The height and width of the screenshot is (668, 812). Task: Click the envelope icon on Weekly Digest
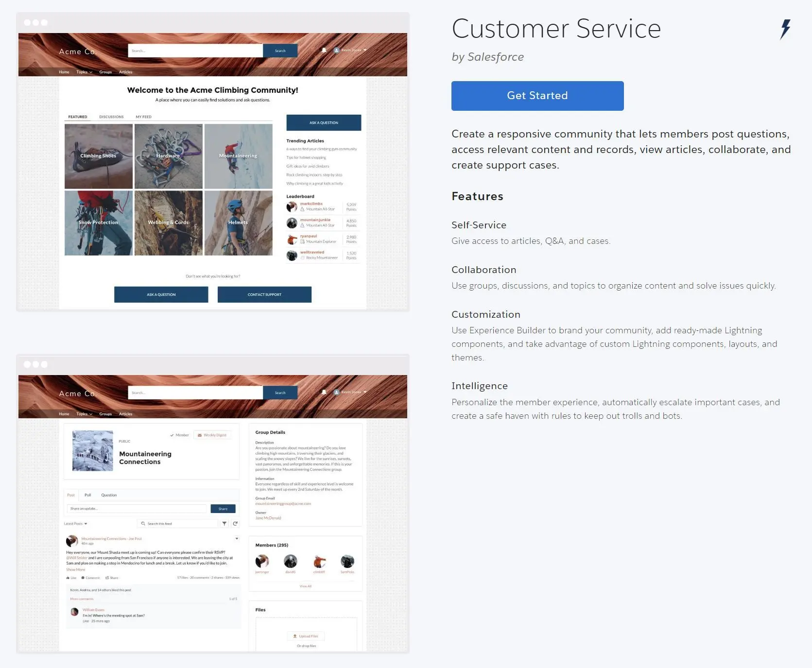point(200,435)
